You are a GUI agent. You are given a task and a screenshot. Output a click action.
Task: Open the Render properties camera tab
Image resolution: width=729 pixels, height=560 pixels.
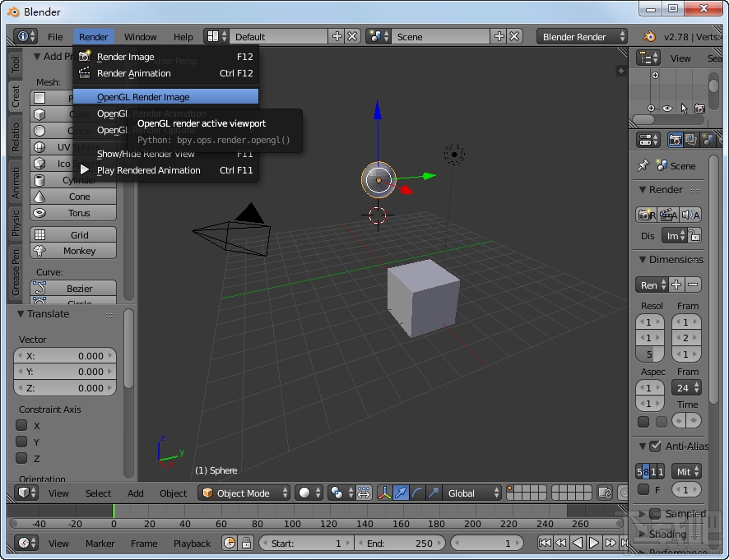click(676, 140)
